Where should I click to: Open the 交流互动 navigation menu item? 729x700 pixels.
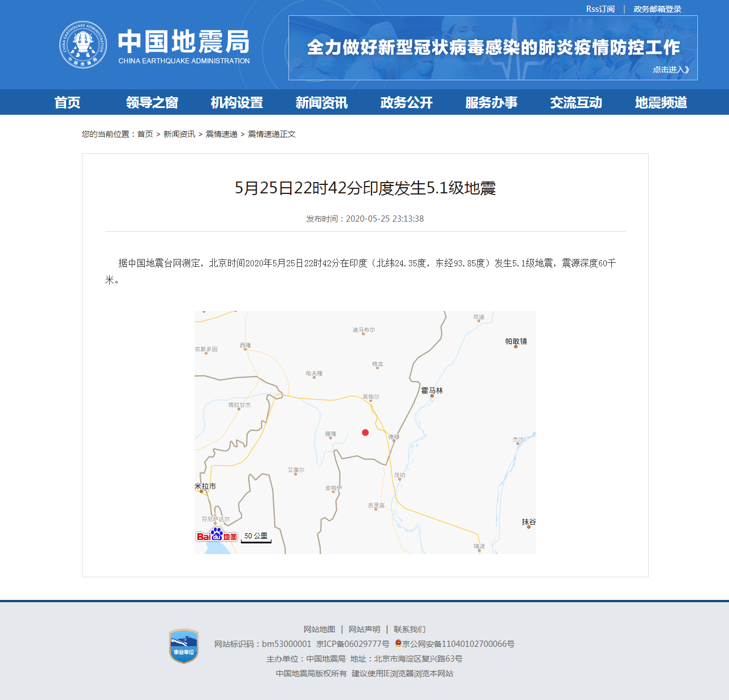(576, 102)
